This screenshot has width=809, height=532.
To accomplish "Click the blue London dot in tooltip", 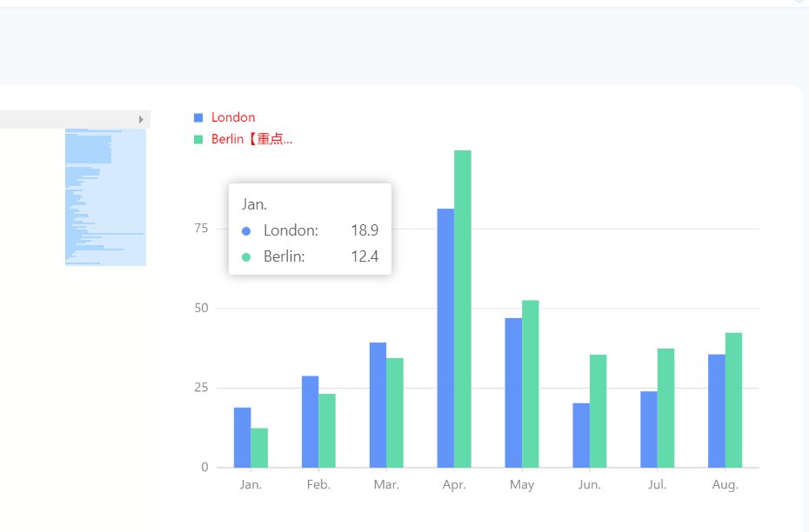I will point(246,231).
